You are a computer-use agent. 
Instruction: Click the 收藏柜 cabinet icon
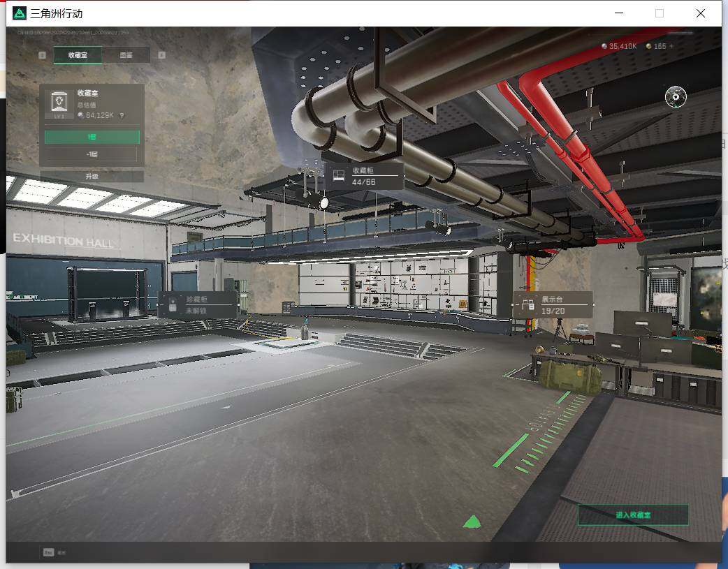(x=339, y=176)
